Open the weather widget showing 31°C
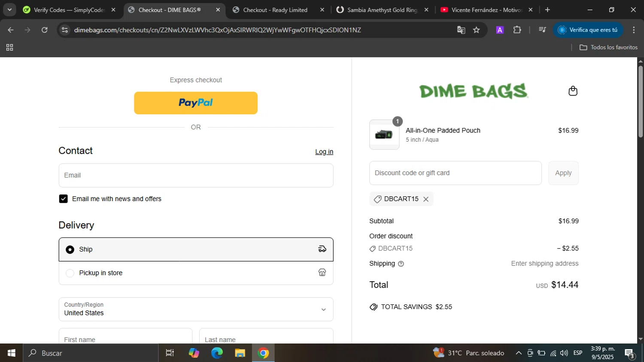 tap(468, 353)
